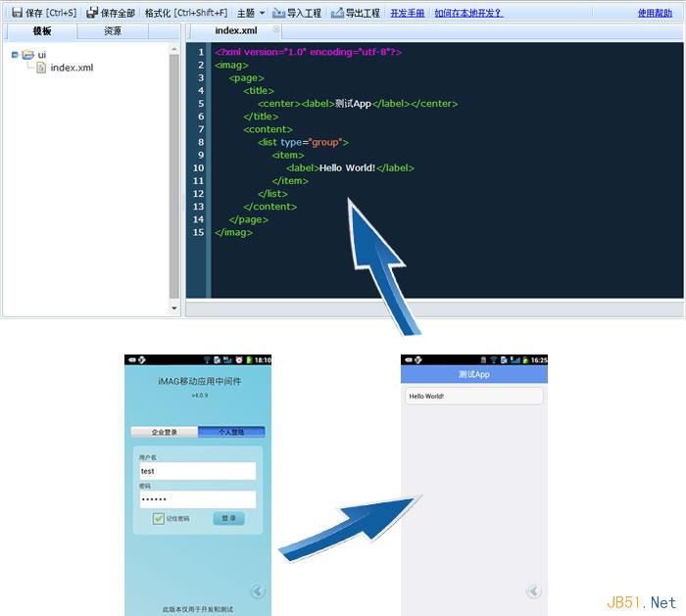Click 保存全部 save all button
This screenshot has width=686, height=616.
click(111, 13)
